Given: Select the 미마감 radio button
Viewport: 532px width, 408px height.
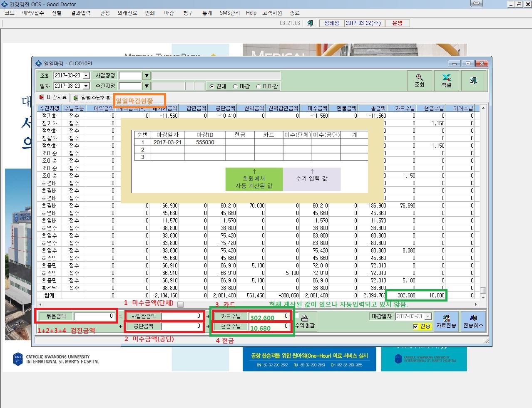Looking at the screenshot, I should click(259, 87).
